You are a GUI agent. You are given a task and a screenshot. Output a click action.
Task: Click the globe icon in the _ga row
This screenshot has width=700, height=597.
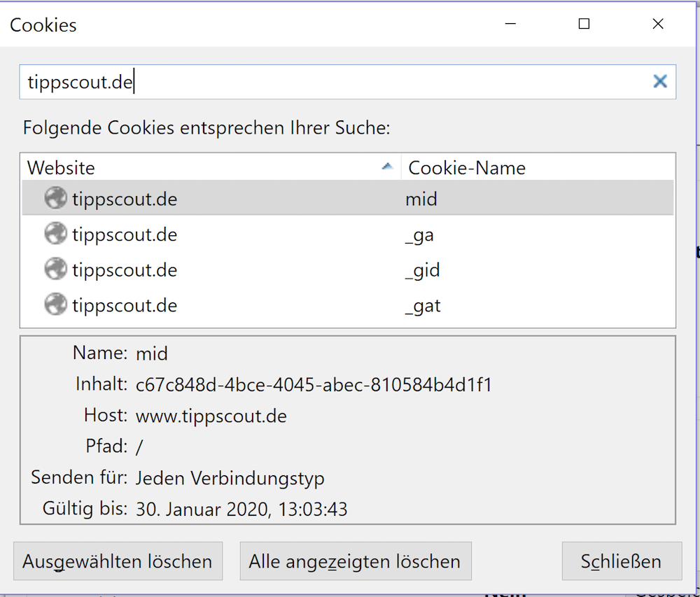pos(56,233)
